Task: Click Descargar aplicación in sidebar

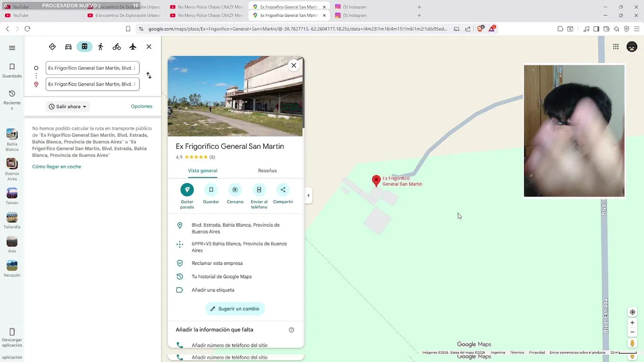Action: point(12,338)
